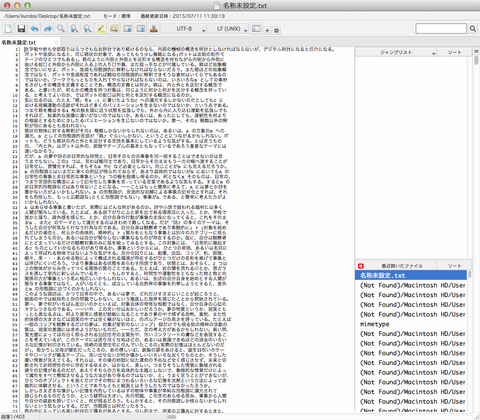Close the 名称未設定.txt tab with its x
Screen dimensions: 480x420
(x=56, y=42)
